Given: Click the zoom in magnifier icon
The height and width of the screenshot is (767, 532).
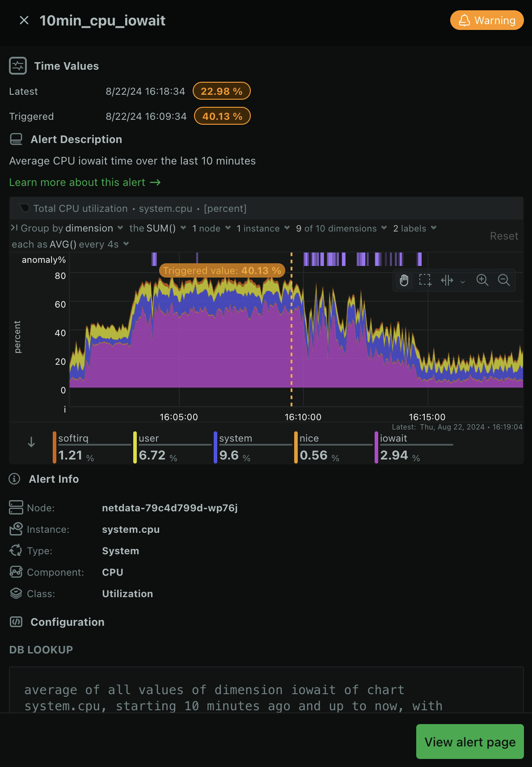Looking at the screenshot, I should point(482,280).
